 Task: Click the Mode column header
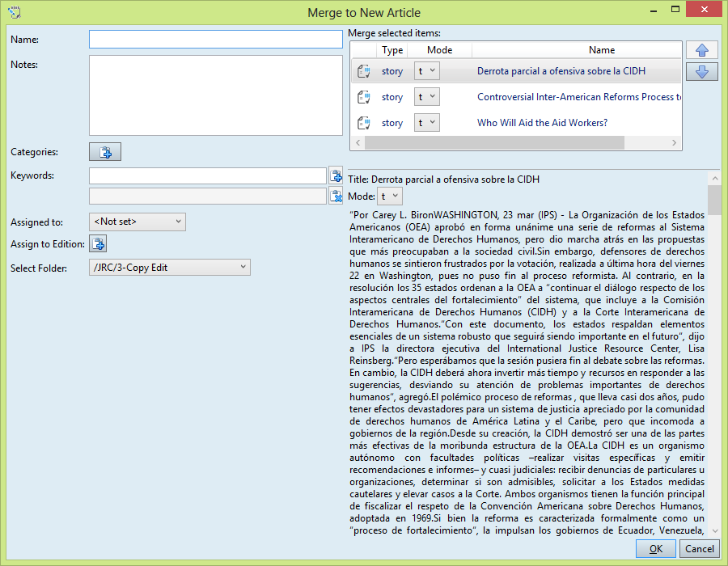click(x=440, y=50)
